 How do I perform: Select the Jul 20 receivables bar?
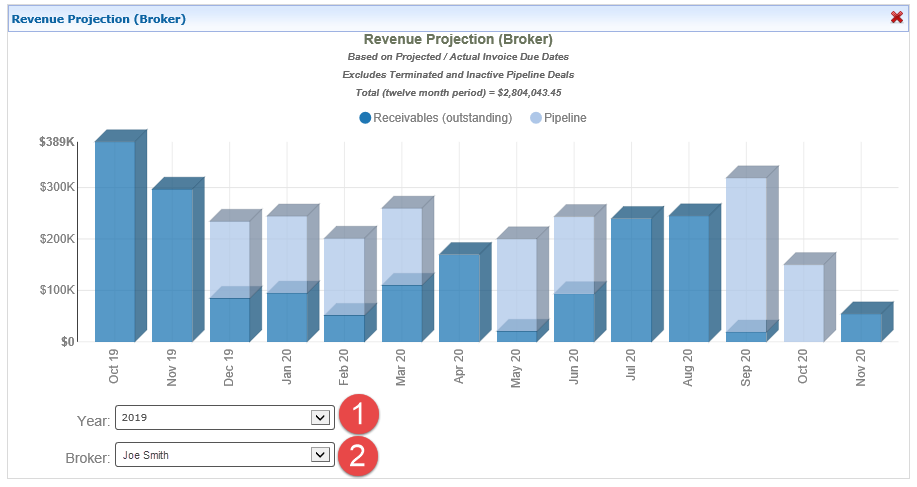click(631, 280)
